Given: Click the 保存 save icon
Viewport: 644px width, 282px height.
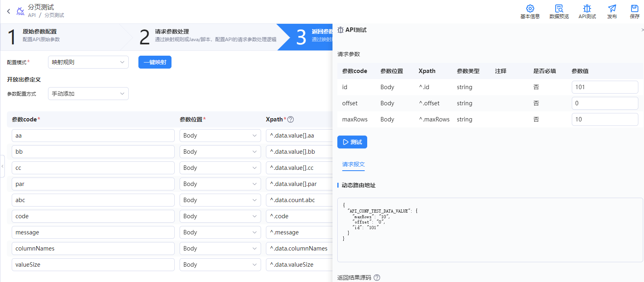Looking at the screenshot, I should (634, 9).
